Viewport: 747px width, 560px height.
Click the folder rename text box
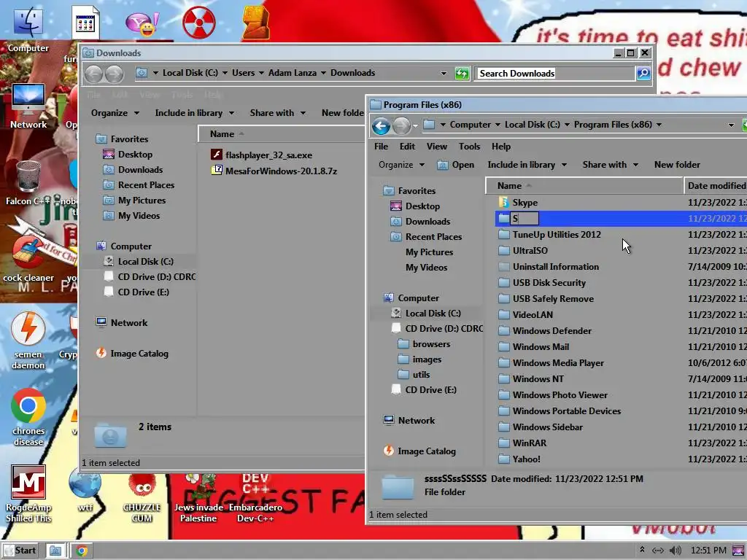[x=525, y=219]
